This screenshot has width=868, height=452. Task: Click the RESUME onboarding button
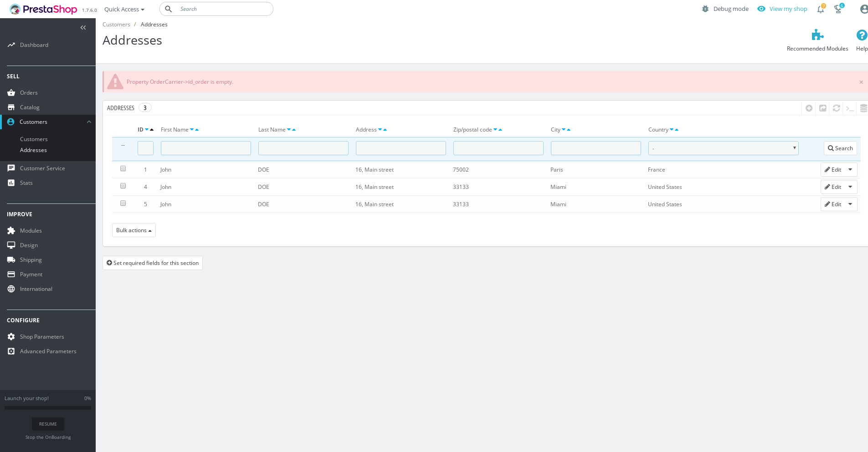(48, 424)
